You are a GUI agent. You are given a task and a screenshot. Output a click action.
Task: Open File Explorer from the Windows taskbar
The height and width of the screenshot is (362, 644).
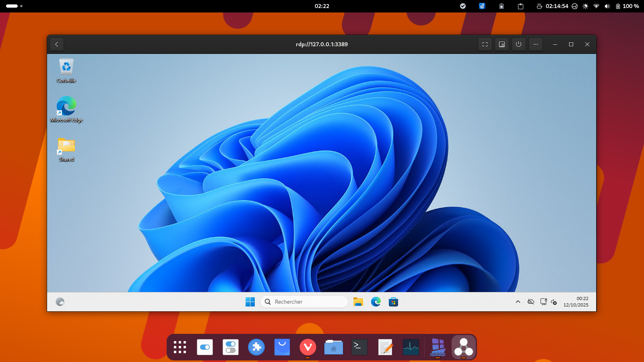coord(358,302)
